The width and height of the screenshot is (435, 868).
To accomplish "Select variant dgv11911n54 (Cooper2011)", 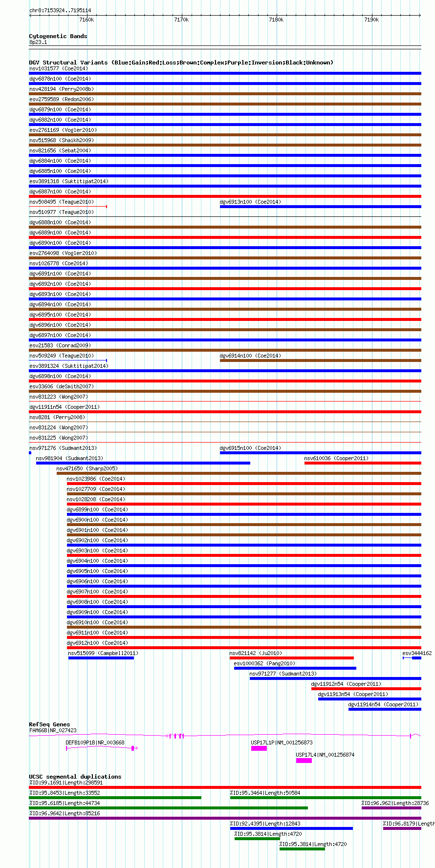I will tap(225, 412).
